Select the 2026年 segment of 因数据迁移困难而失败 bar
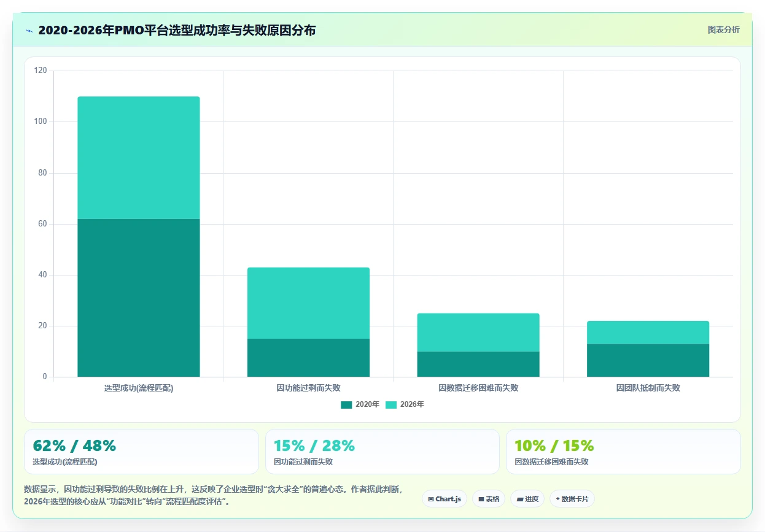The width and height of the screenshot is (765, 532). (478, 333)
